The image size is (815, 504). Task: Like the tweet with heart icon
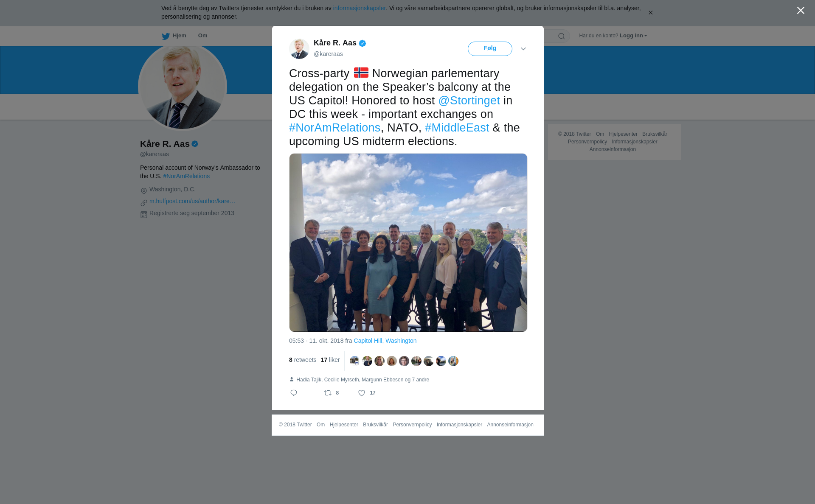pos(362,393)
